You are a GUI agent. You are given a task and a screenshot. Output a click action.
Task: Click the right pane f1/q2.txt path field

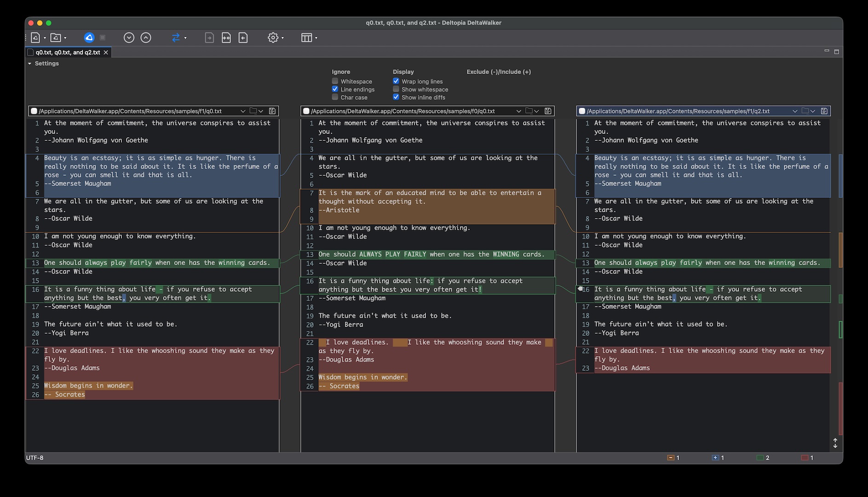tap(688, 111)
